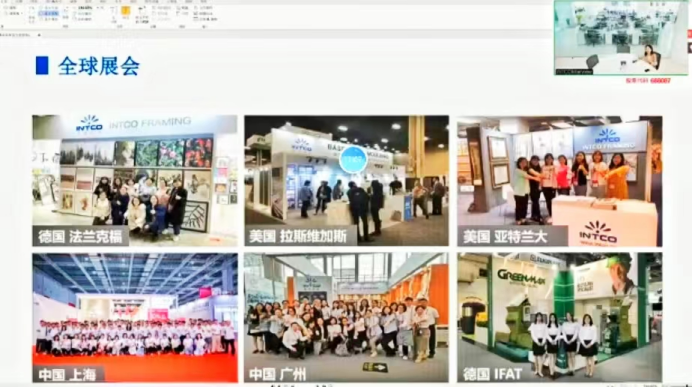Screen dimensions: 693x387
Task: Expand the small triangle below the ribbon
Action: pos(39,35)
